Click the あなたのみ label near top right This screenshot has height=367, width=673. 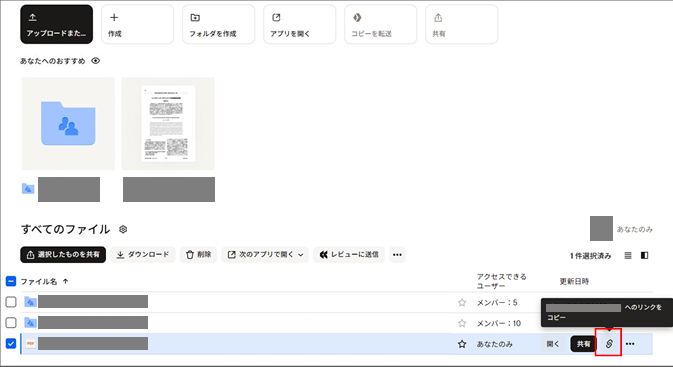635,229
